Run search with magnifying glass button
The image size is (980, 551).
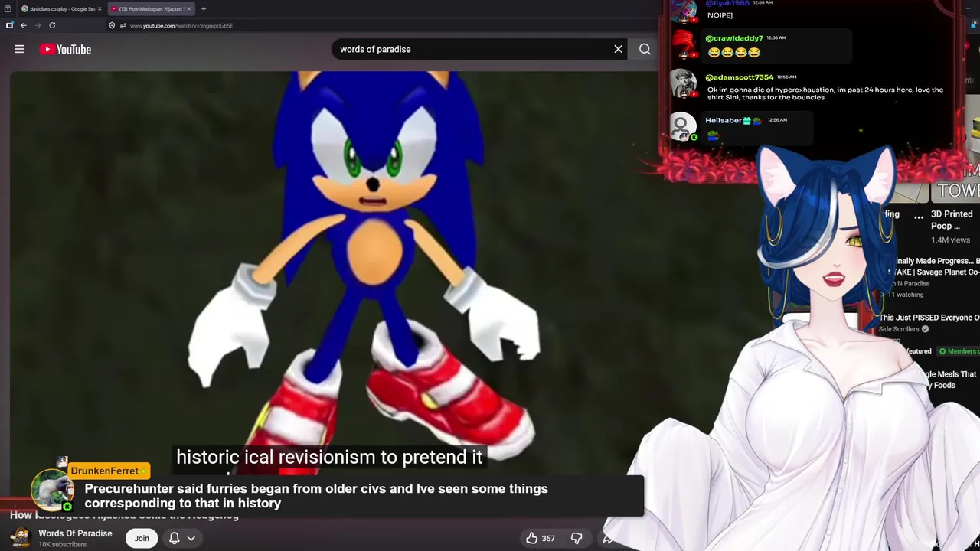point(645,49)
